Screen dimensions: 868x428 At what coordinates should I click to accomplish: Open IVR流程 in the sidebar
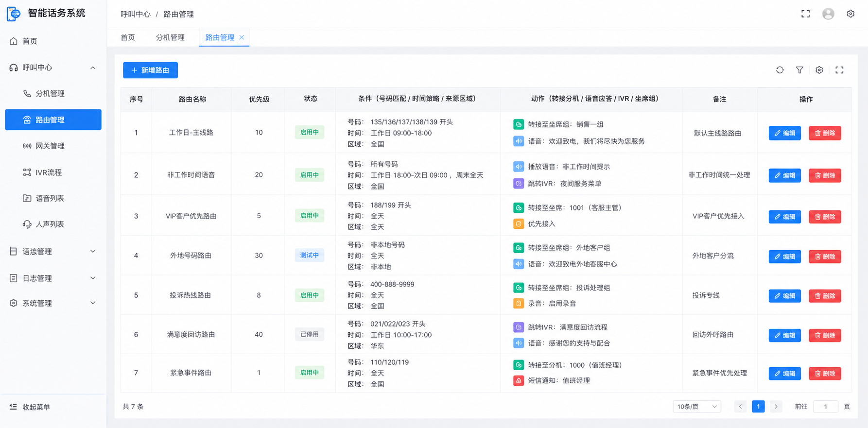click(x=53, y=172)
